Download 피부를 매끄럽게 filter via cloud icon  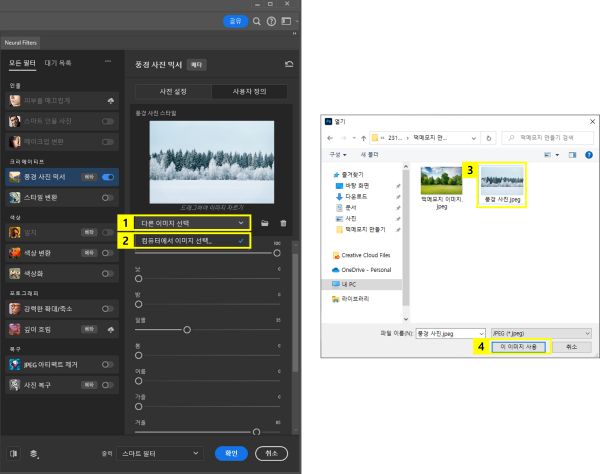tap(111, 101)
